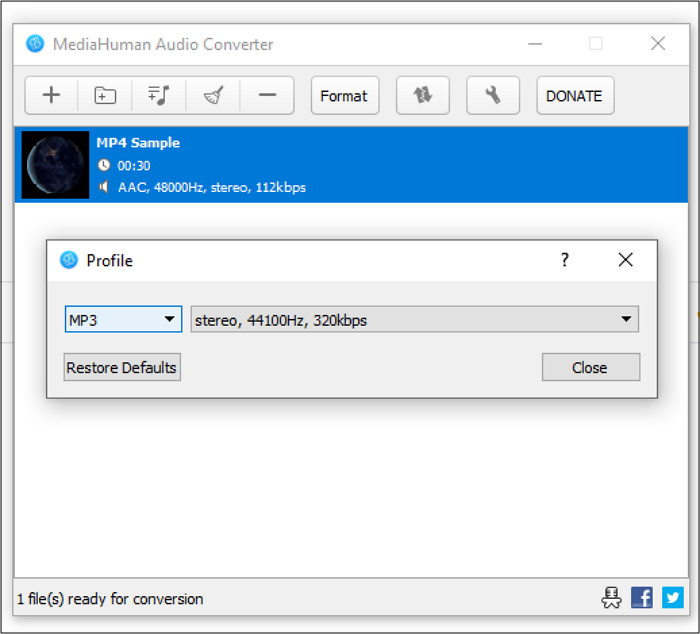Click the add music playlist icon
The width and height of the screenshot is (700, 634).
pos(159,96)
